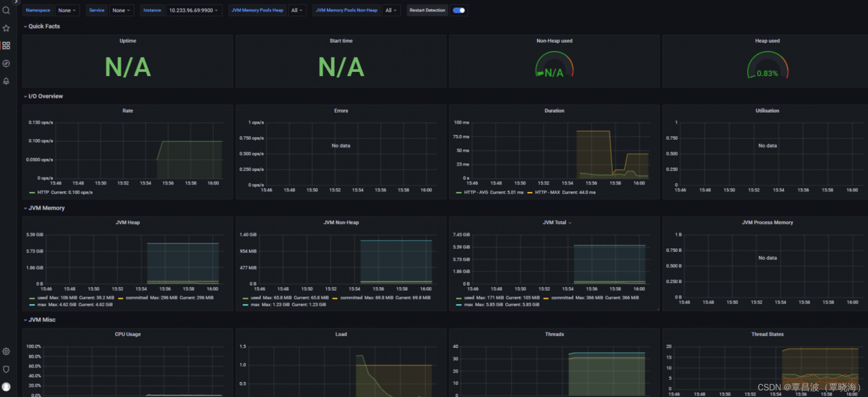
Task: Collapse the JVM Memory row
Action: (44, 208)
